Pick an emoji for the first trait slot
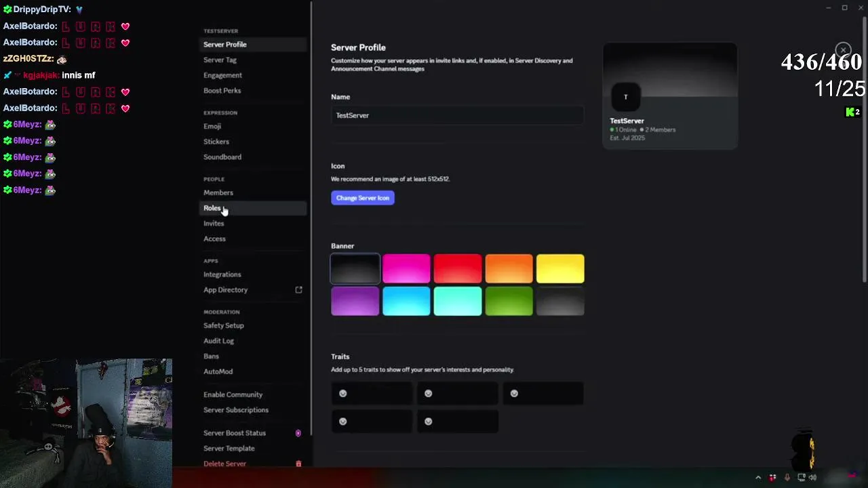Viewport: 868px width, 488px height. pos(343,393)
